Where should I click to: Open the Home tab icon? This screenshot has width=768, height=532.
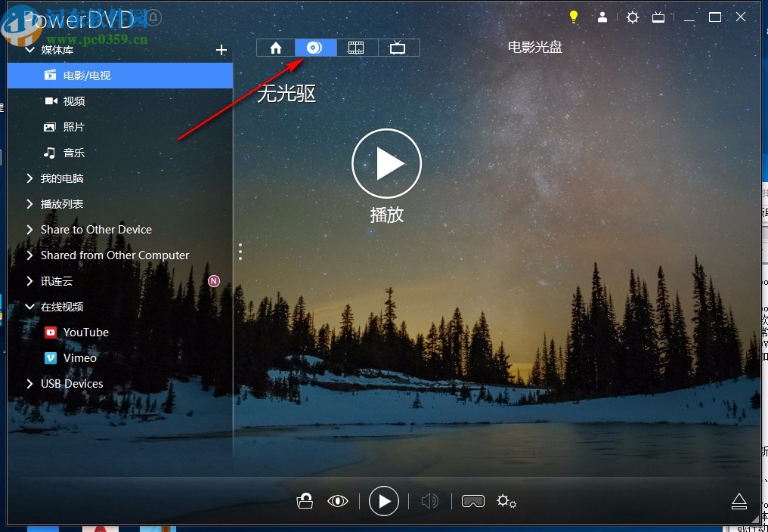275,47
